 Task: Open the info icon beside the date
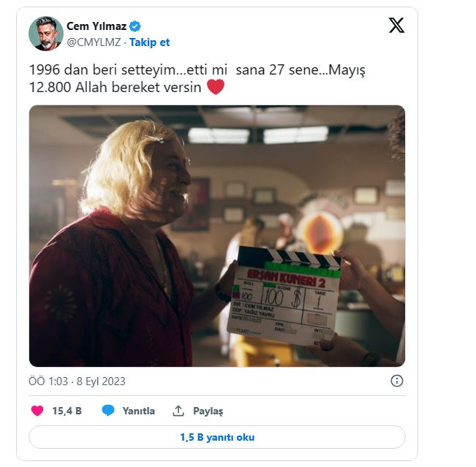(x=396, y=381)
